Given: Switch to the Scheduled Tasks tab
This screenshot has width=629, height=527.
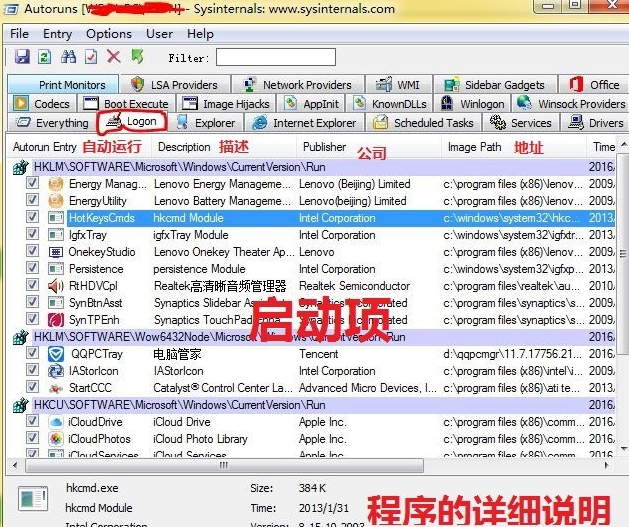Looking at the screenshot, I should [424, 123].
